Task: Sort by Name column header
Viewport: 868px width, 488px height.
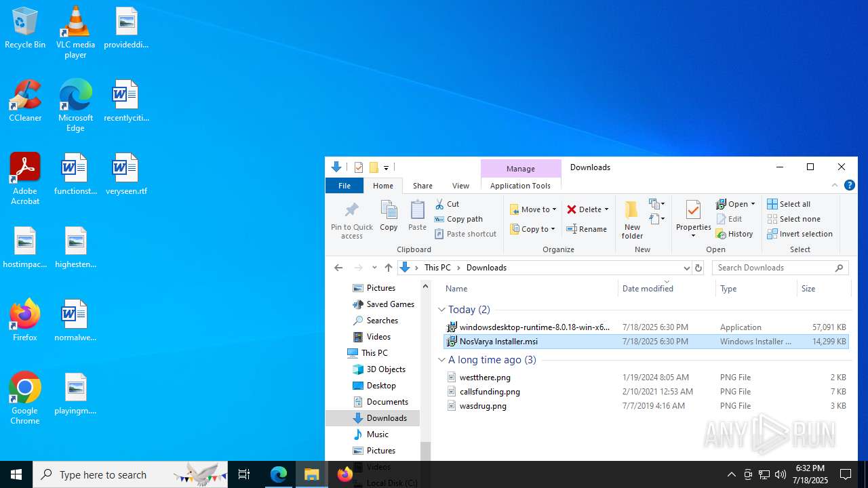Action: point(528,289)
